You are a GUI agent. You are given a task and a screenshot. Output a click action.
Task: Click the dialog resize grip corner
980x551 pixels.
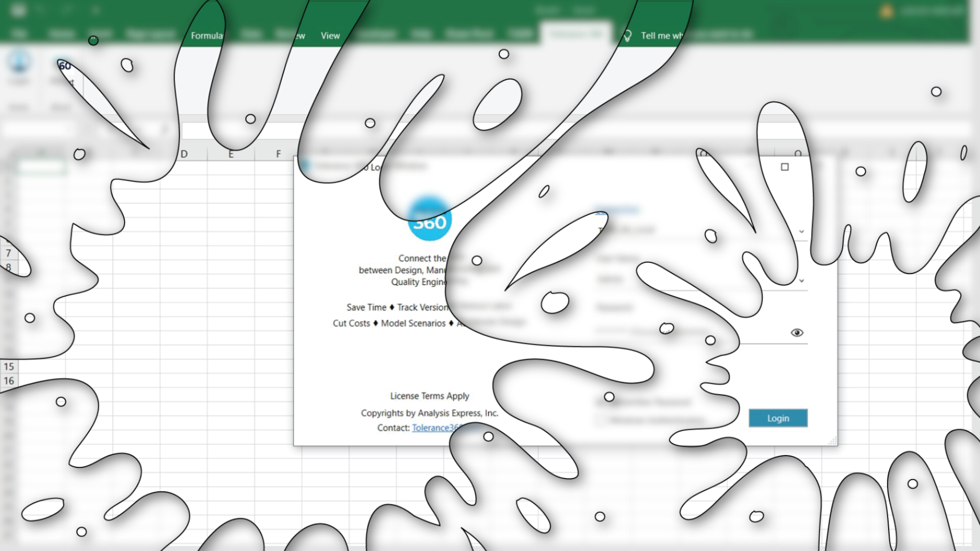click(x=833, y=441)
